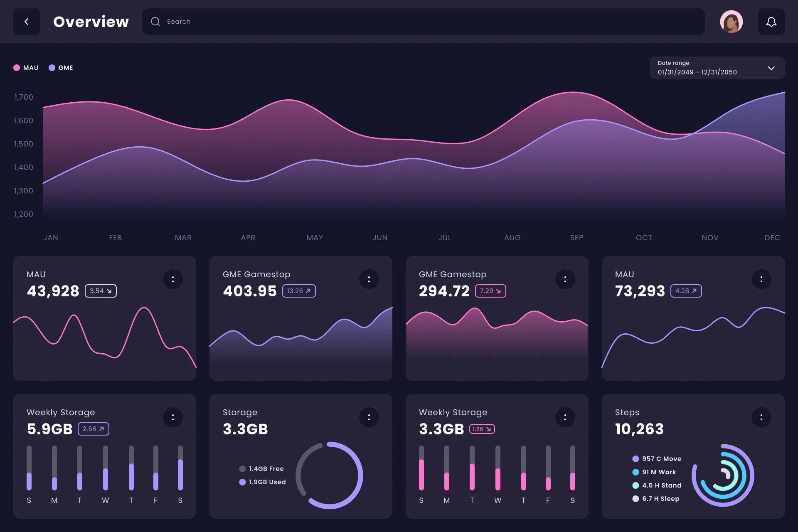The height and width of the screenshot is (532, 798).
Task: Expand the Date range dropdown
Action: (x=717, y=68)
